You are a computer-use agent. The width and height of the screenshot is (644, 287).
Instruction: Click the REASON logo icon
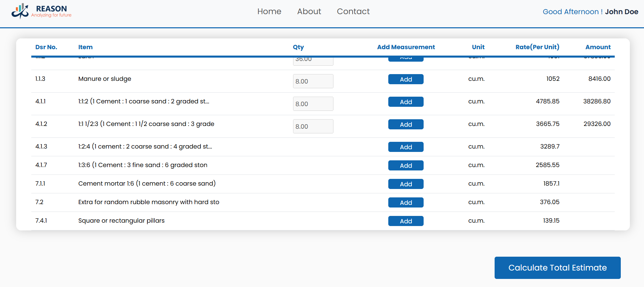[20, 11]
